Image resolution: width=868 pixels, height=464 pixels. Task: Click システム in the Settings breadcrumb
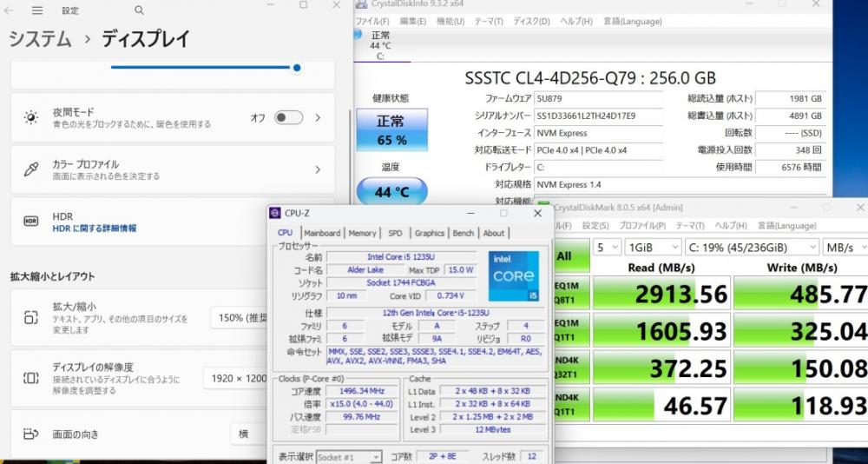[41, 39]
